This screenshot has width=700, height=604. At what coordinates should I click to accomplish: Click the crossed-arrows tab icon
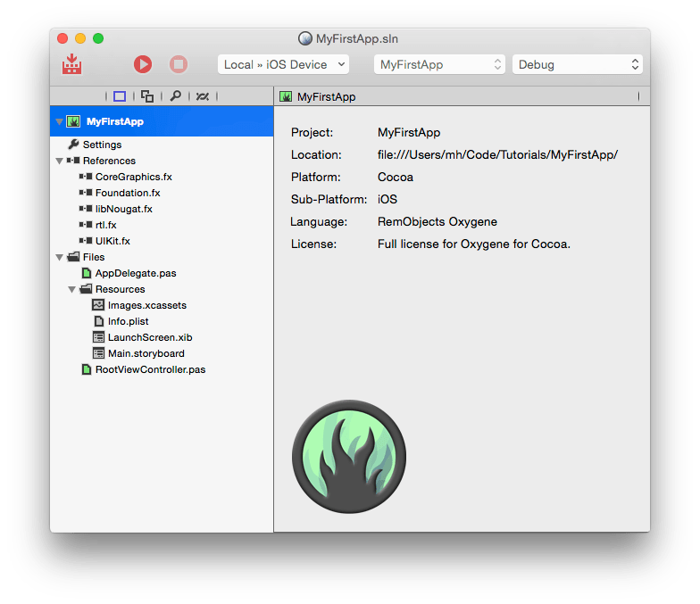(203, 96)
